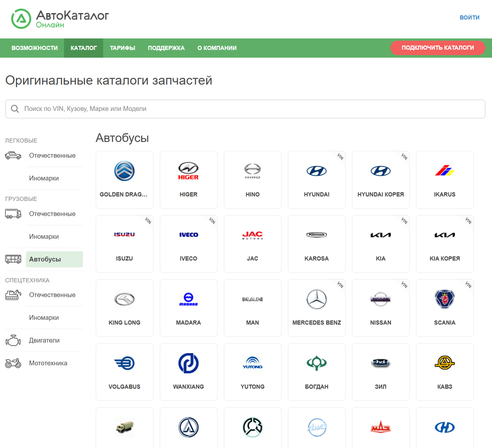This screenshot has height=448, width=492.
Task: Select the King Long brand logo
Action: [125, 299]
